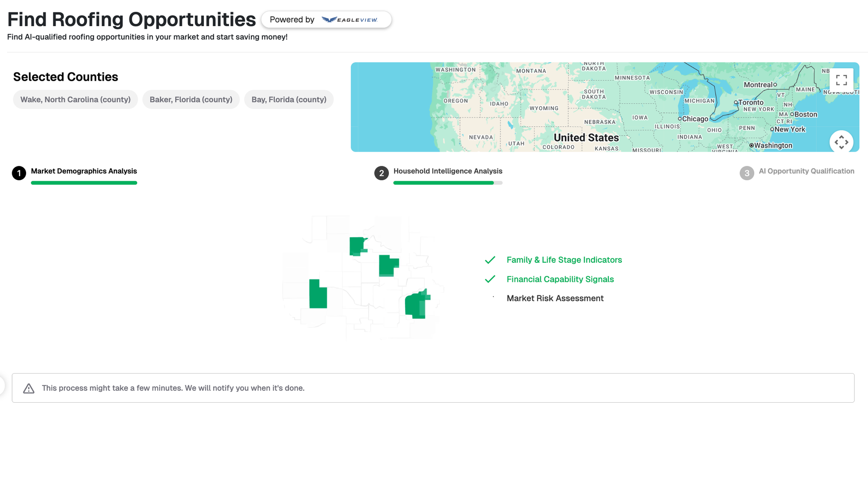Click the map recenter arrows icon
Image resolution: width=868 pixels, height=503 pixels.
841,142
